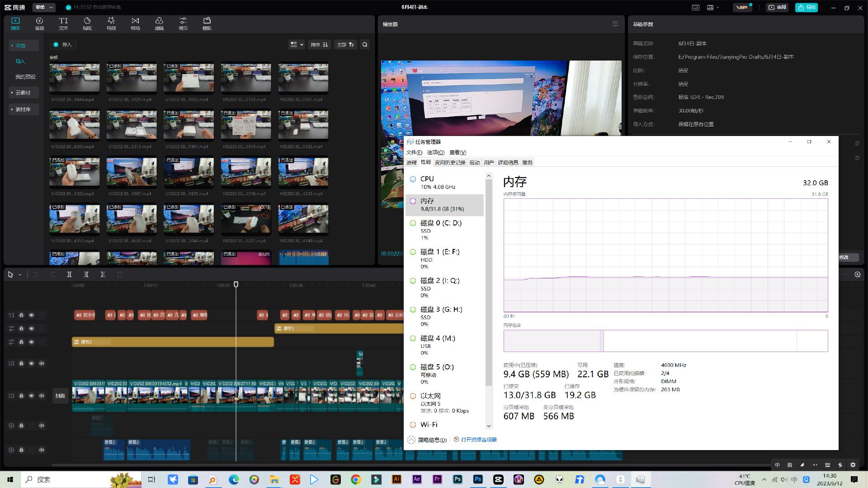The height and width of the screenshot is (488, 868).
Task: Toggle lock on the 调节2 adjustment track
Action: tap(21, 342)
